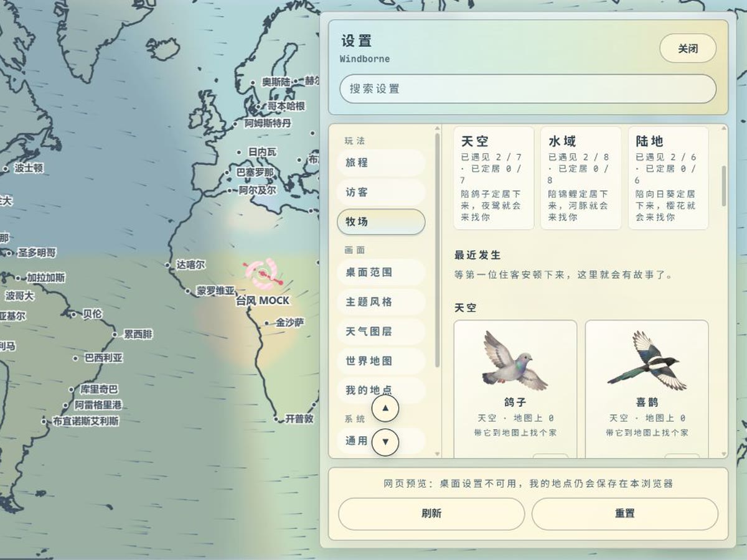
Task: Click the 加拉加斯 city label on map
Action: click(45, 278)
